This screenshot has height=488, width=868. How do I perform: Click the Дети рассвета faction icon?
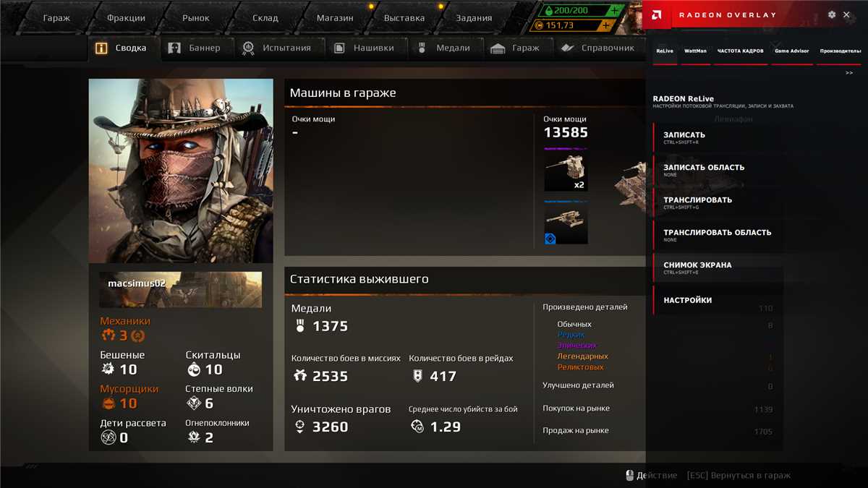point(109,437)
